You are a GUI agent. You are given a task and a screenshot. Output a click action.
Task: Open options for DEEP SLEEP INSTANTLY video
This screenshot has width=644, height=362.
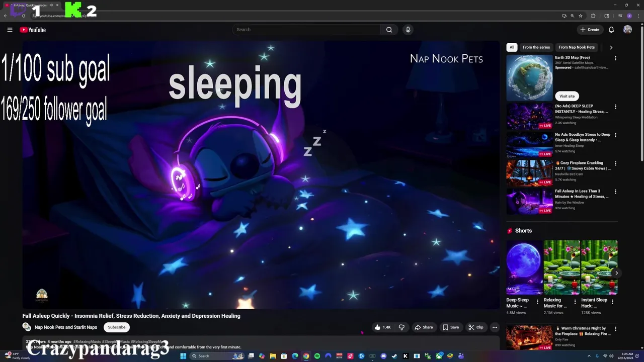(615, 107)
